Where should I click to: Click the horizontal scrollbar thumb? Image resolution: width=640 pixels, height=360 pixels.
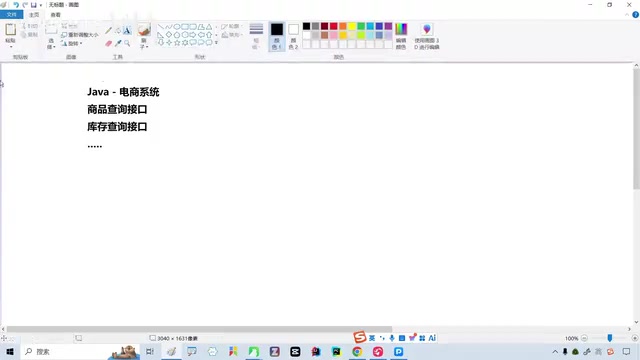click(199, 329)
